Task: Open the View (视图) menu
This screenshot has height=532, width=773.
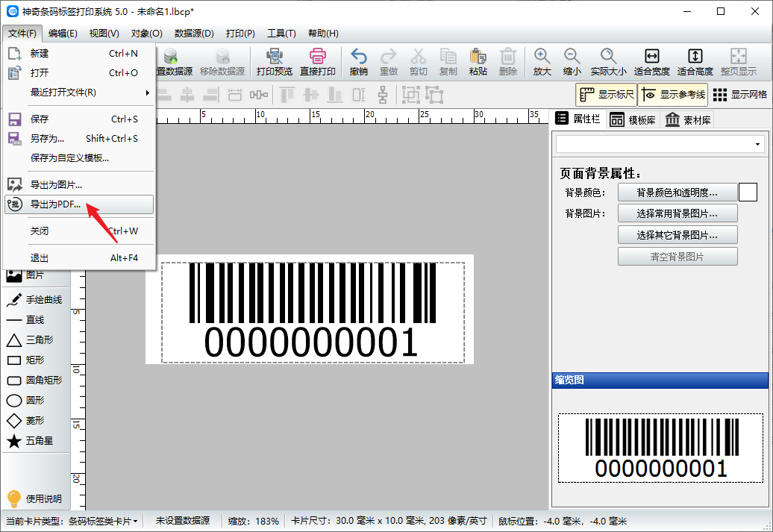Action: click(104, 34)
